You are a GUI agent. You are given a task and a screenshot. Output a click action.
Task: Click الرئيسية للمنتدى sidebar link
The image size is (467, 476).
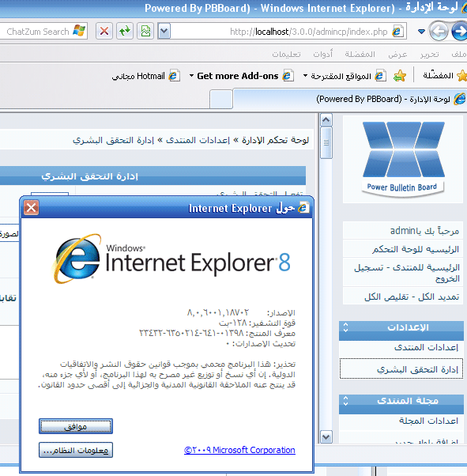427,267
